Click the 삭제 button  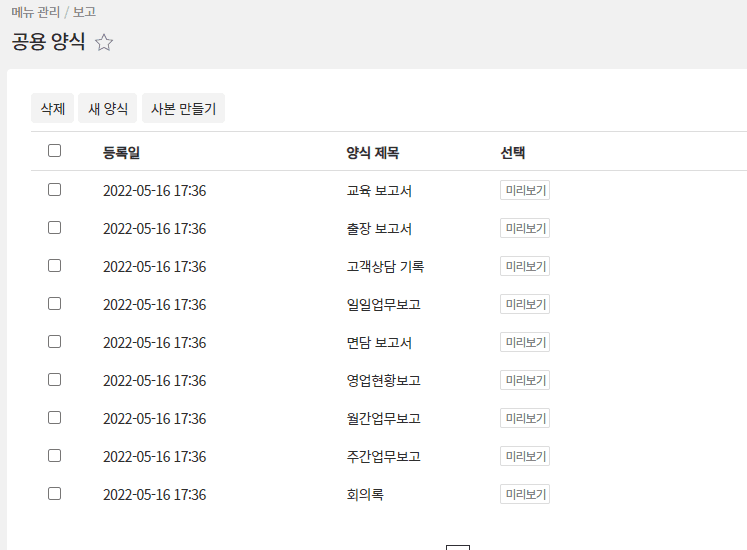pyautogui.click(x=52, y=109)
